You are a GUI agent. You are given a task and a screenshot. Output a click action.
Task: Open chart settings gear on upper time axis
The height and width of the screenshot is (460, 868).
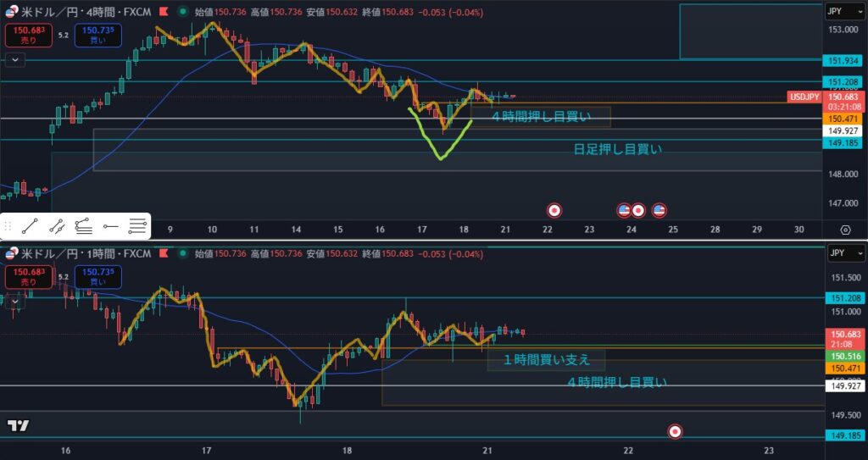pyautogui.click(x=844, y=230)
